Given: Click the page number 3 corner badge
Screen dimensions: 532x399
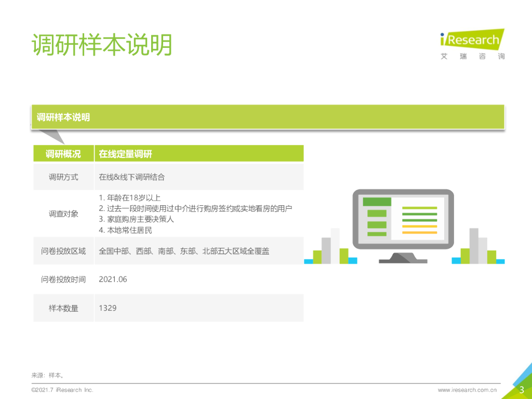Looking at the screenshot, I should tap(522, 390).
